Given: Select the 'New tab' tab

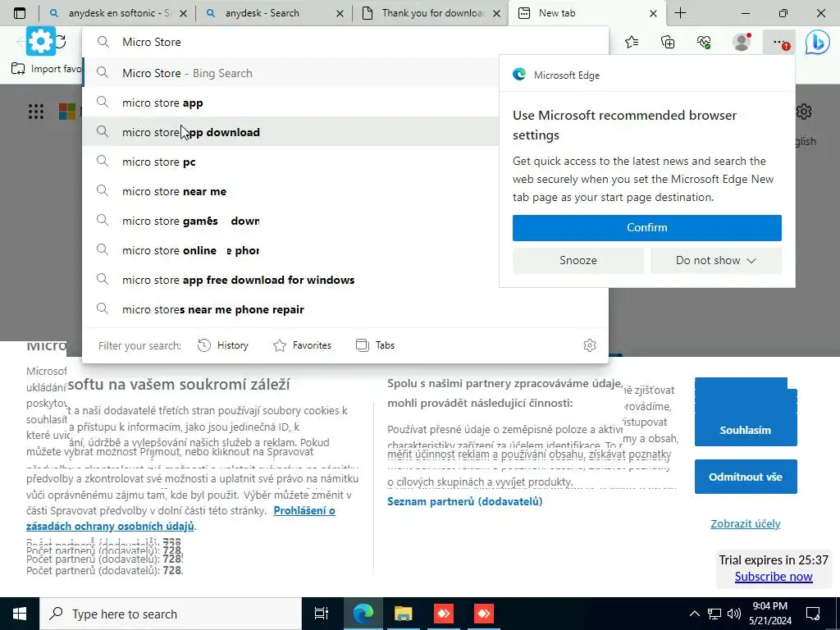Looking at the screenshot, I should click(x=587, y=13).
